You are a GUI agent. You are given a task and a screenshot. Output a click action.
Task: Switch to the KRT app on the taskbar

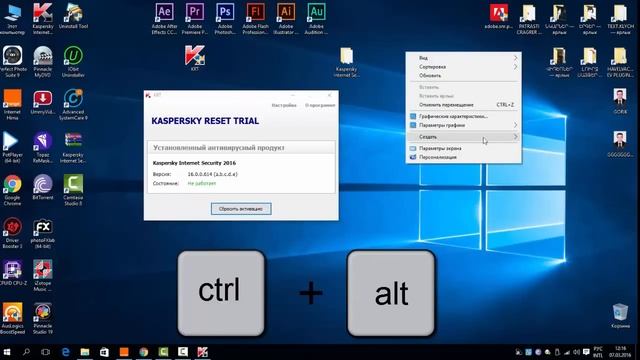point(202,352)
